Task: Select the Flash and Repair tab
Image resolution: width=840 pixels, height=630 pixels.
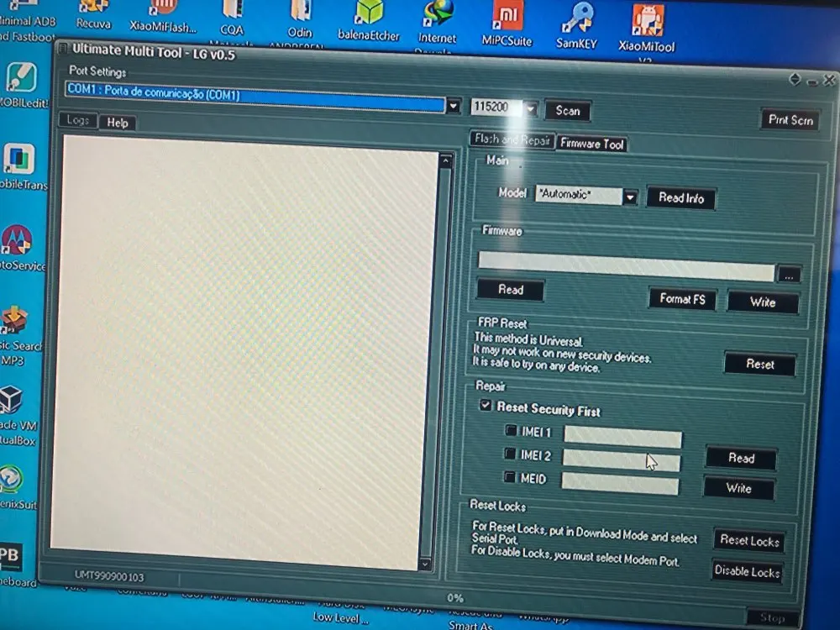Action: coord(512,139)
